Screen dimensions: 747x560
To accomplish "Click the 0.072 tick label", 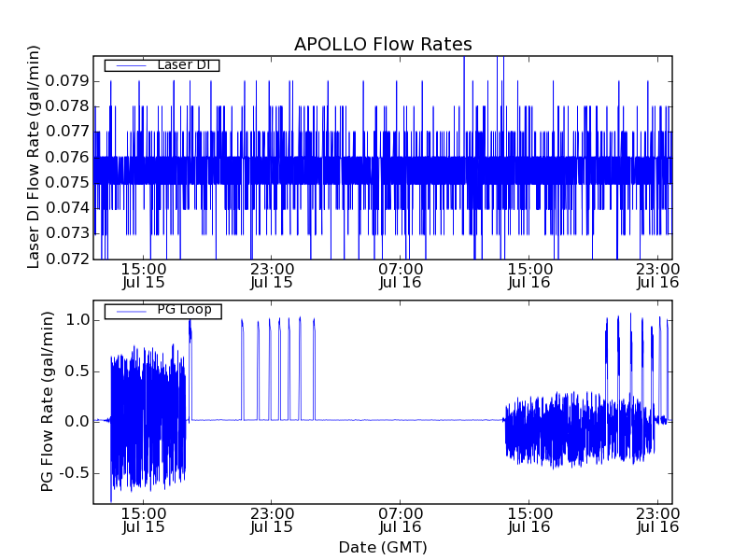I will [x=67, y=259].
